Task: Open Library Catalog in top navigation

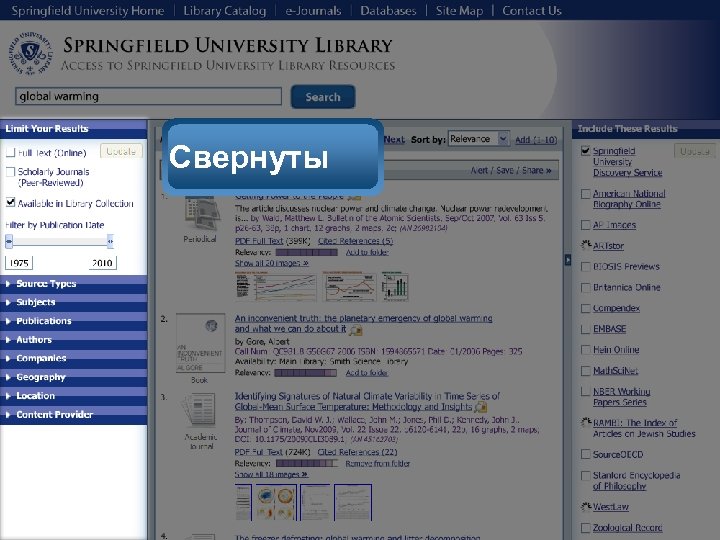Action: point(225,11)
